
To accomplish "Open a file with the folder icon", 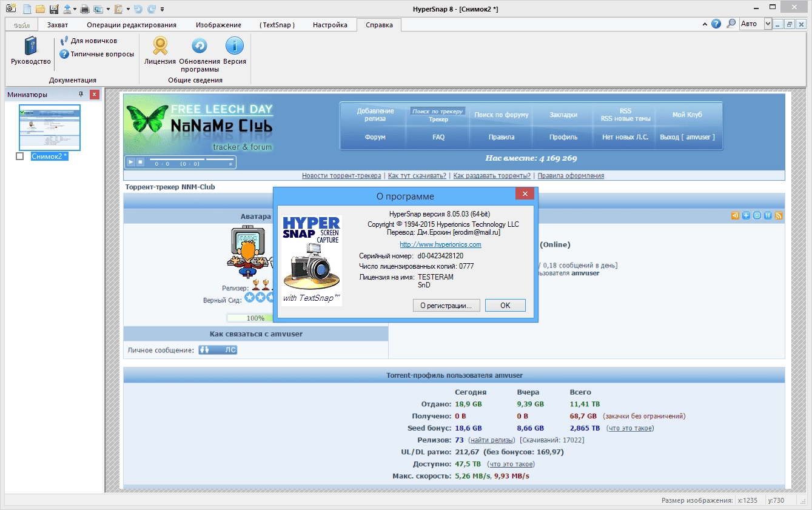I will pos(40,9).
